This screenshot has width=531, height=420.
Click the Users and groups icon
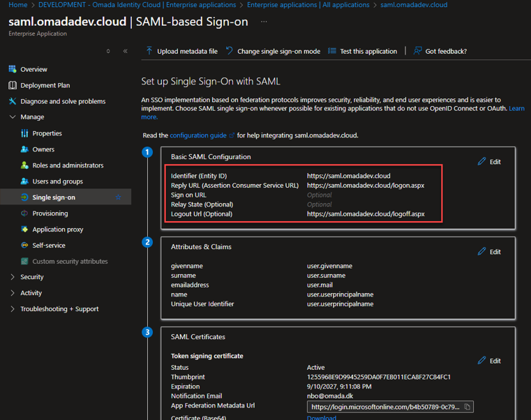[x=24, y=181]
